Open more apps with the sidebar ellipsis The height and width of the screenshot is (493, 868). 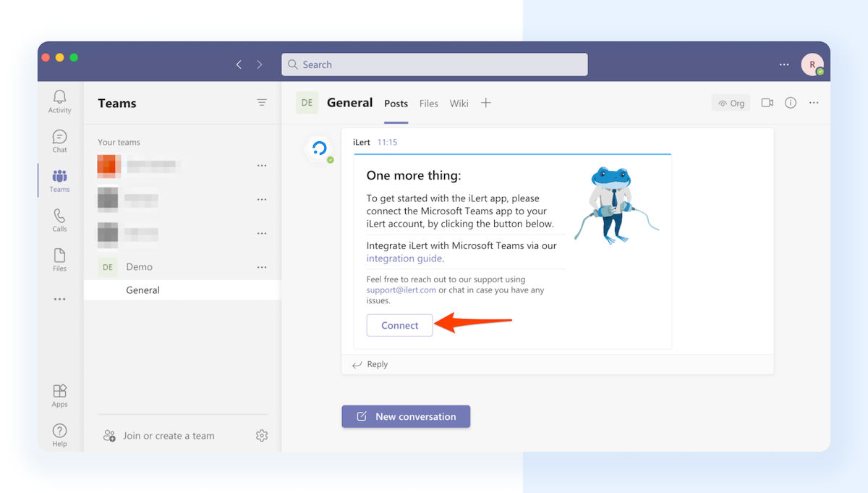[x=59, y=298]
